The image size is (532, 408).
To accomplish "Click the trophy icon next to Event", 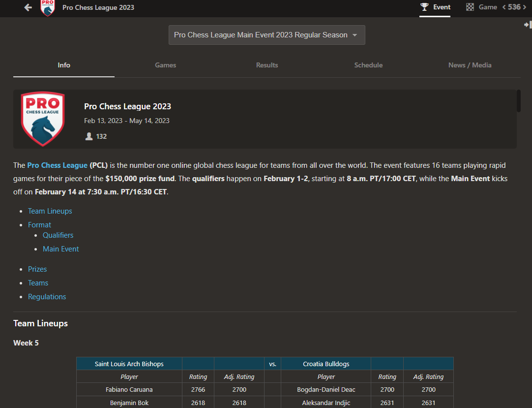I will (x=424, y=7).
